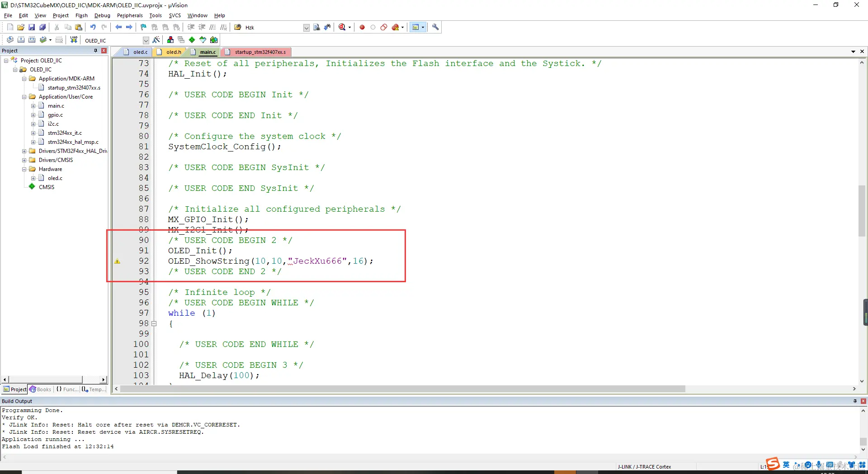Image resolution: width=868 pixels, height=474 pixels.
Task: Disable all breakpoints icon
Action: click(384, 27)
